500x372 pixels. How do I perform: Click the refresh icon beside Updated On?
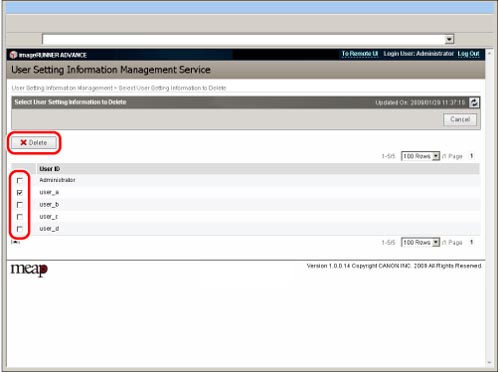[474, 102]
